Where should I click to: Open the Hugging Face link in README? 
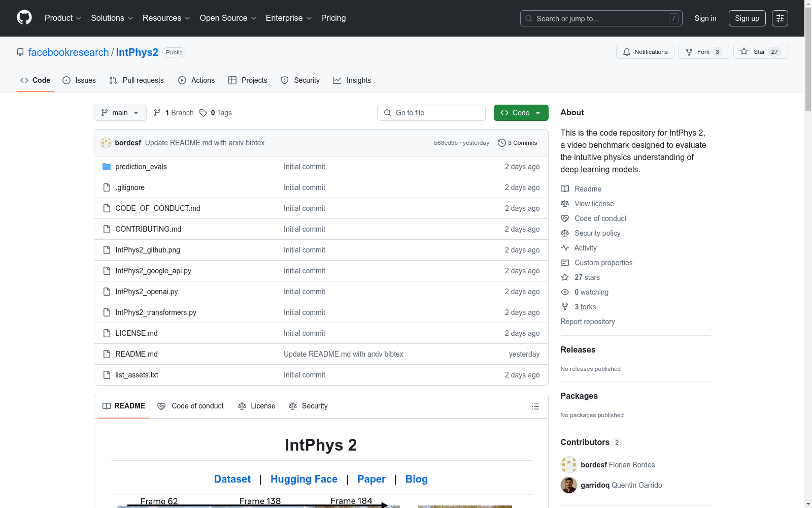pyautogui.click(x=304, y=479)
